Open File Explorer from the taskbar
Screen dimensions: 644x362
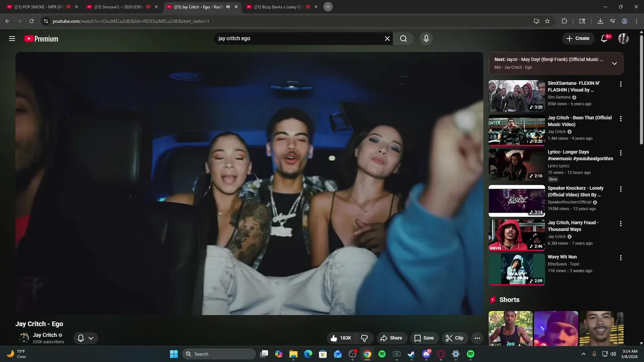293,354
